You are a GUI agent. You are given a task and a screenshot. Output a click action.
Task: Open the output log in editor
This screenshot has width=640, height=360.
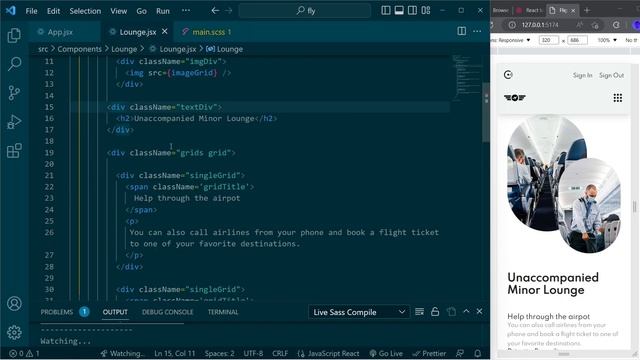451,312
